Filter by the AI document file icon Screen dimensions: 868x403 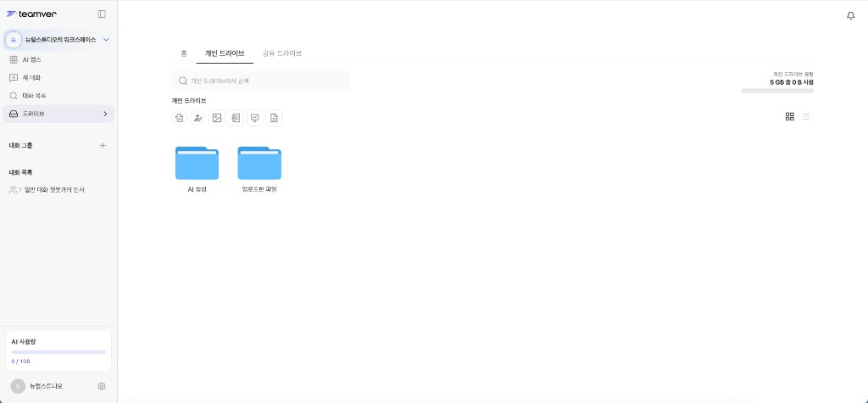[x=180, y=118]
